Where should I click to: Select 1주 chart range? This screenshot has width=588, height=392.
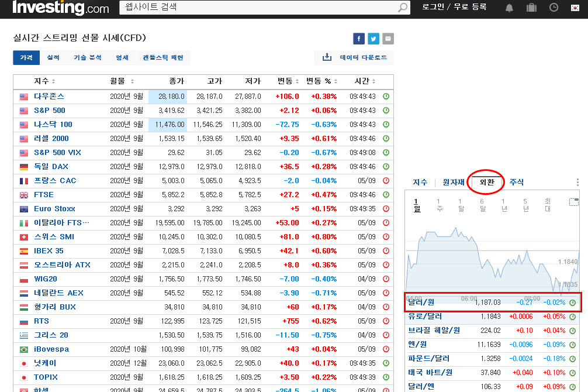(439, 205)
